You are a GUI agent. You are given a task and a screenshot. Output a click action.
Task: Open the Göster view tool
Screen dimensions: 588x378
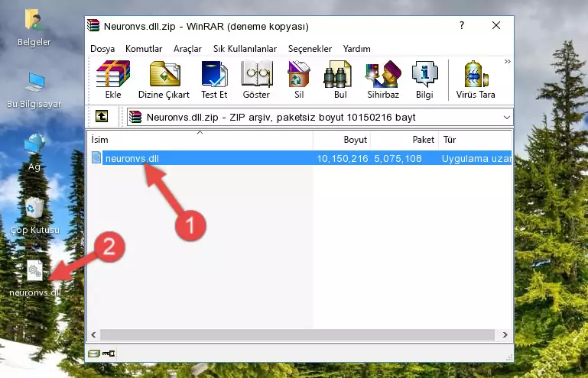pyautogui.click(x=256, y=79)
